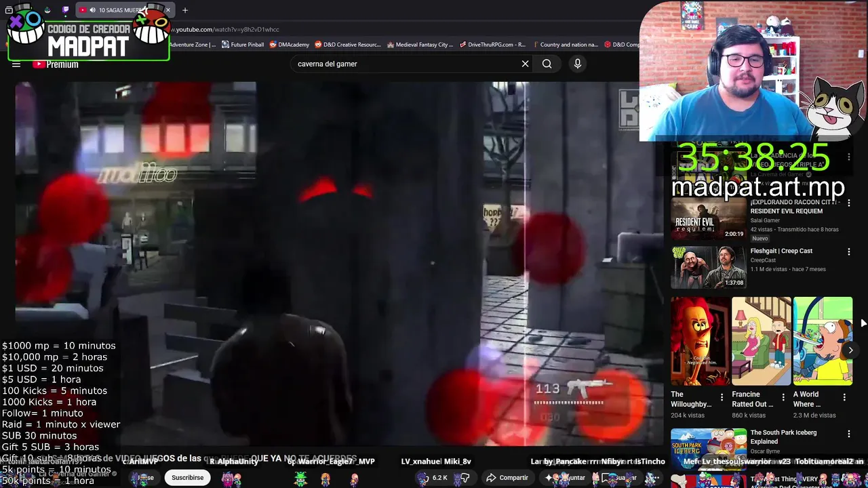Image resolution: width=868 pixels, height=488 pixels.
Task: Open the Future Pinball bookmark
Action: click(x=243, y=45)
